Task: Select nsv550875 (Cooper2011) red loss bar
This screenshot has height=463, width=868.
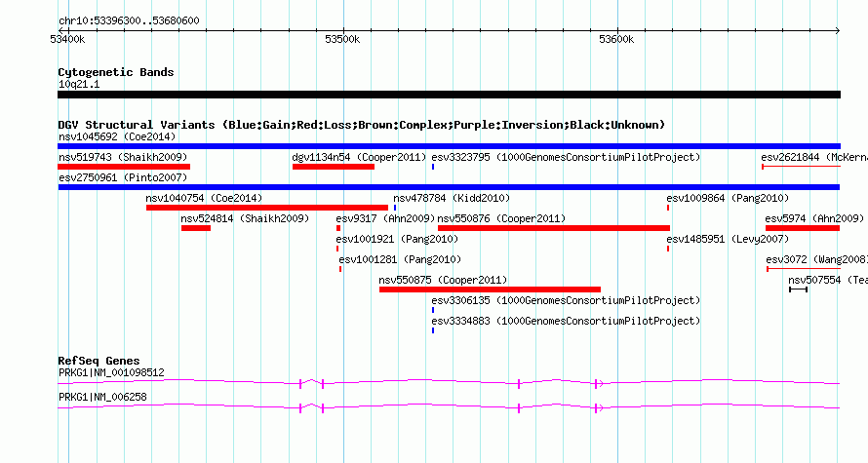Action: pos(490,289)
